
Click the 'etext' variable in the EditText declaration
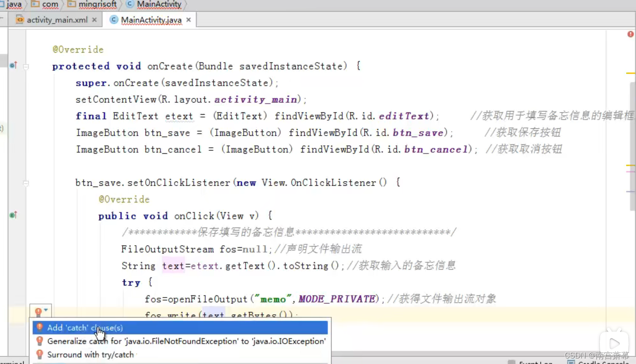pyautogui.click(x=179, y=116)
